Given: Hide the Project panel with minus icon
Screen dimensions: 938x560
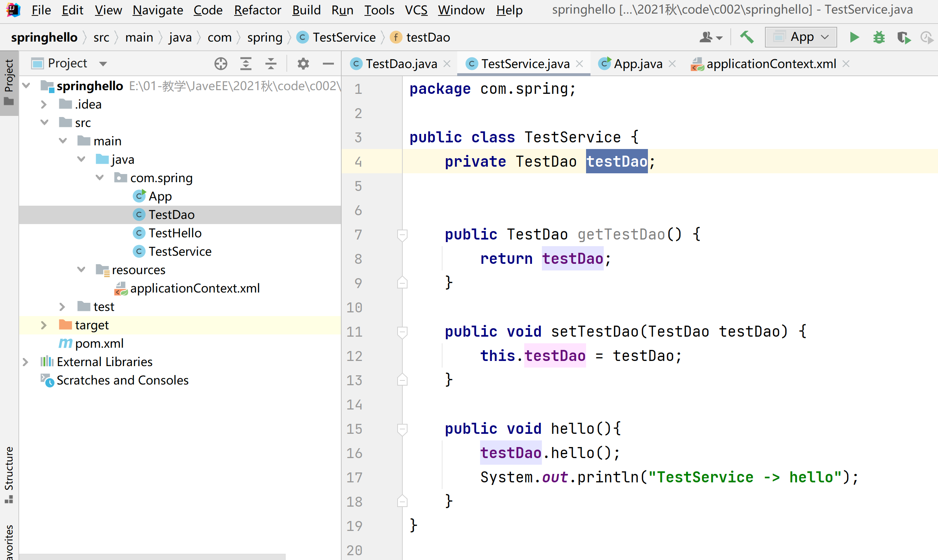Looking at the screenshot, I should [x=328, y=63].
